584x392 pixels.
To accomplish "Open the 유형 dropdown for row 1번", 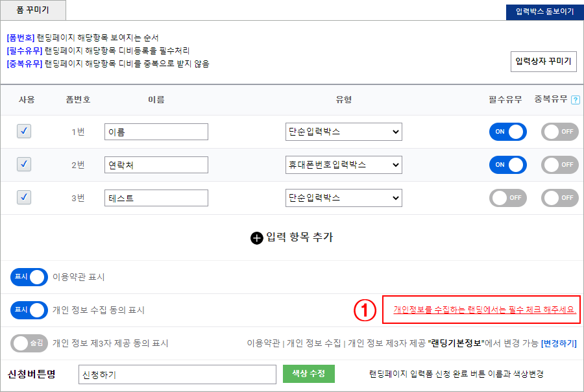I will [344, 132].
